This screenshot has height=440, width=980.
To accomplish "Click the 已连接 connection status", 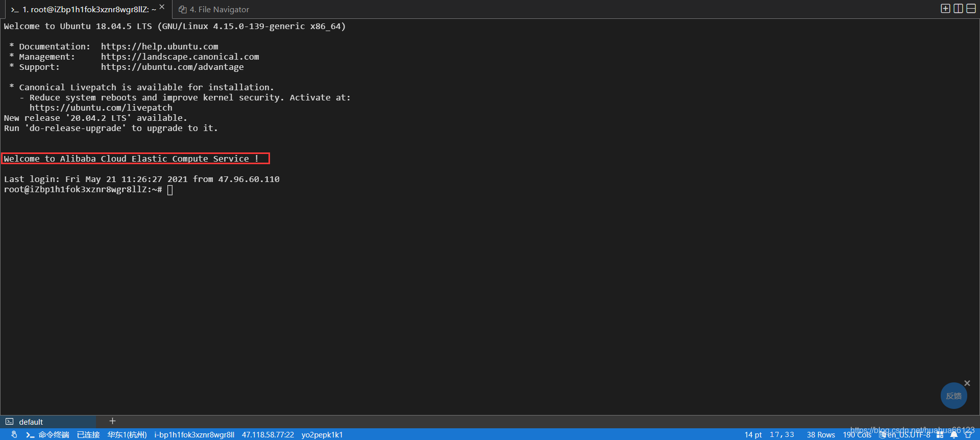I will (88, 434).
